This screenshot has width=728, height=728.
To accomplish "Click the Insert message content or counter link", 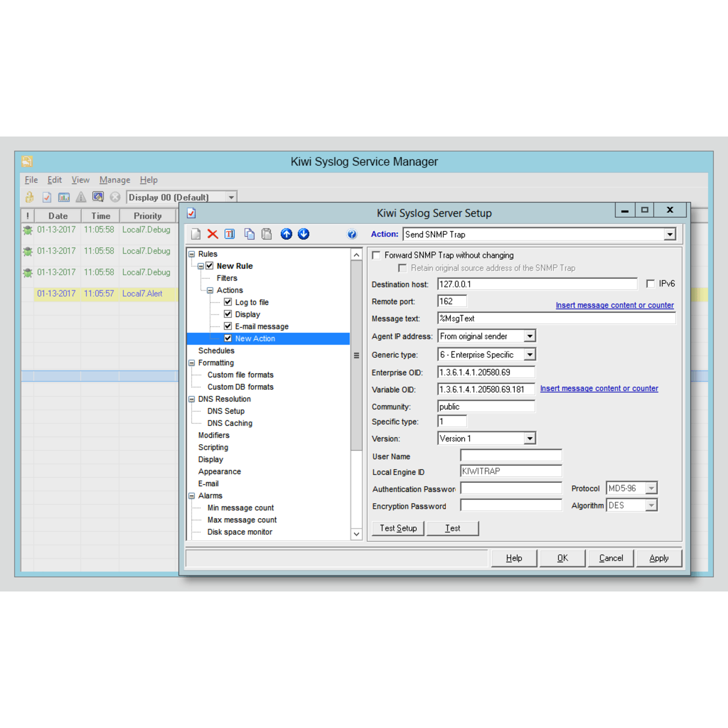I will [x=614, y=305].
